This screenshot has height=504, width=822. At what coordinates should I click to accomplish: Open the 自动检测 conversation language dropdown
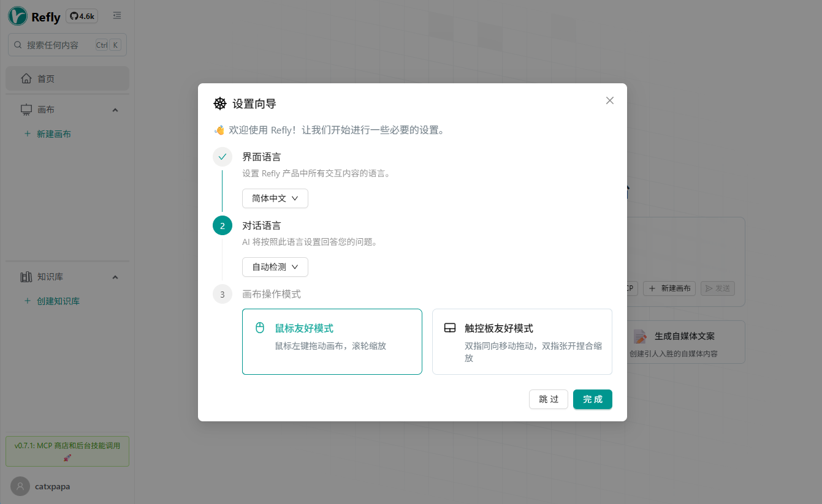click(x=275, y=267)
